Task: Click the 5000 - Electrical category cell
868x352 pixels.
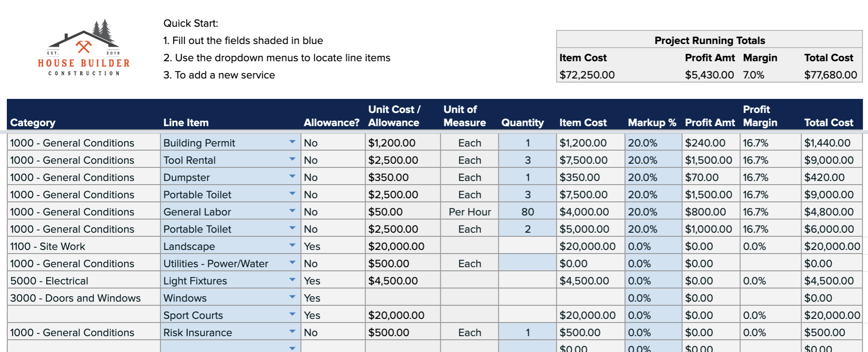Action: 84,280
